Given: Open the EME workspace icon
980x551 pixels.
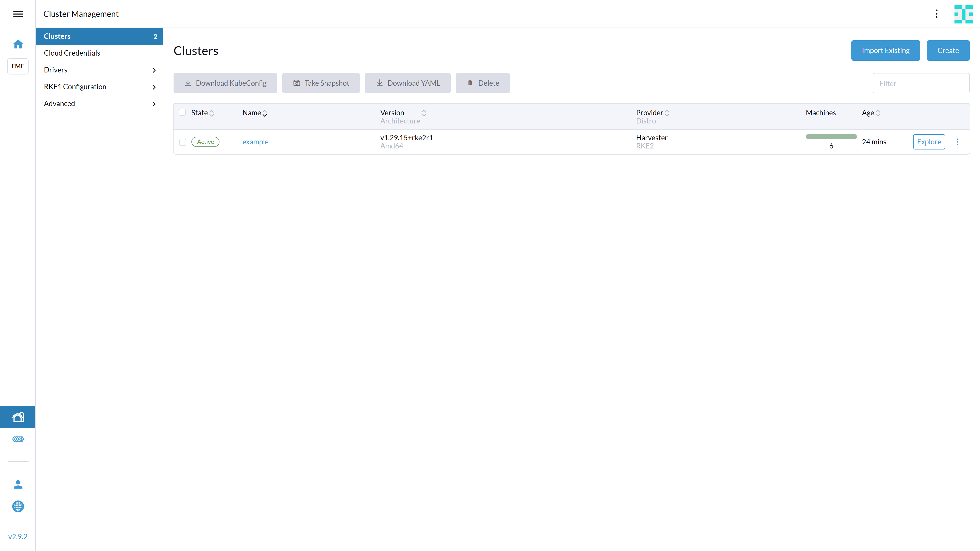Looking at the screenshot, I should pyautogui.click(x=18, y=66).
